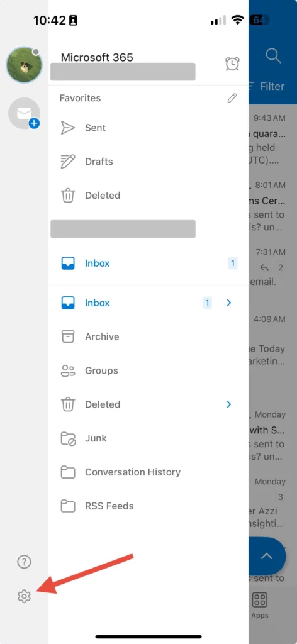
Task: Open the Apps tab in bottom bar
Action: coord(260,606)
